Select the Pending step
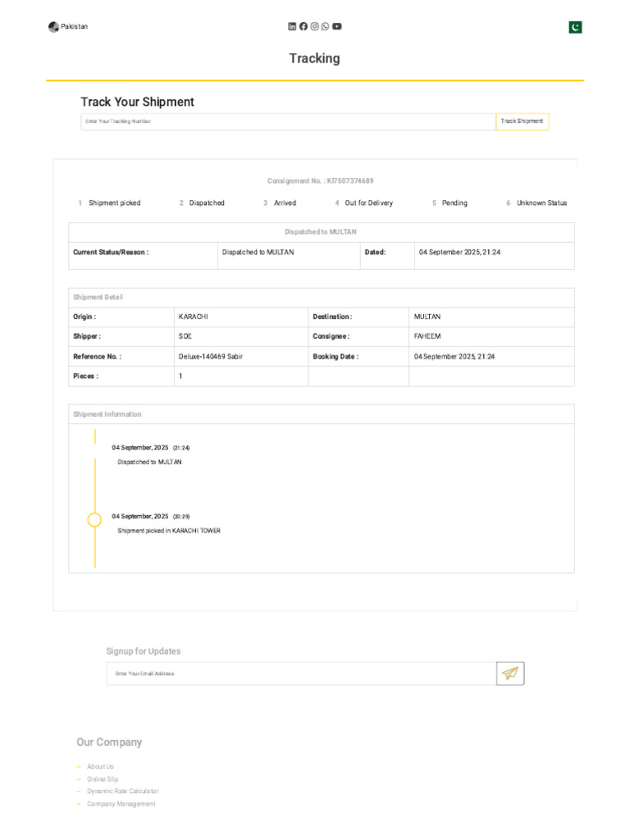The height and width of the screenshot is (840, 630). [450, 203]
